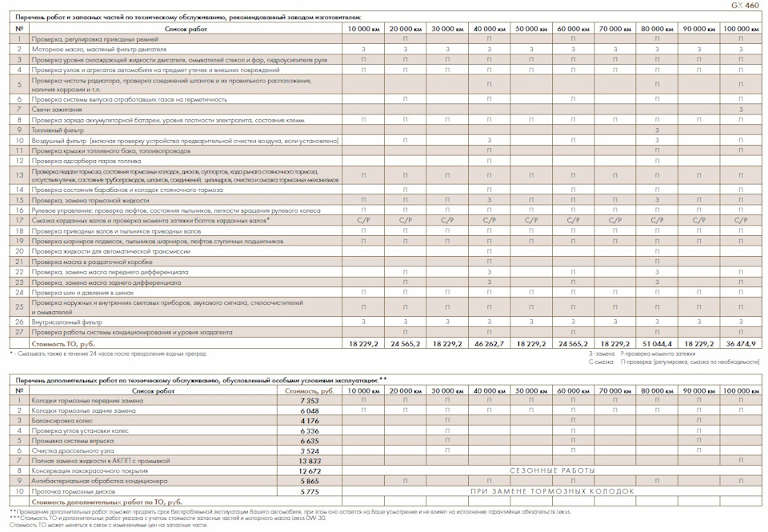Click legend entry starting 'П-проверка (регулировка'
The width and height of the screenshot is (768, 532).
(690, 362)
